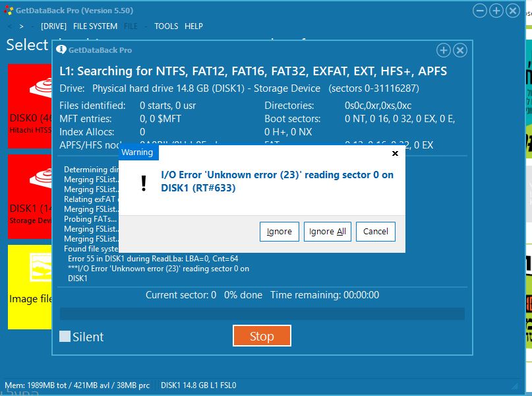Click 'Probing FATs...' log line
Screen dimensions: 532x396
(90, 219)
